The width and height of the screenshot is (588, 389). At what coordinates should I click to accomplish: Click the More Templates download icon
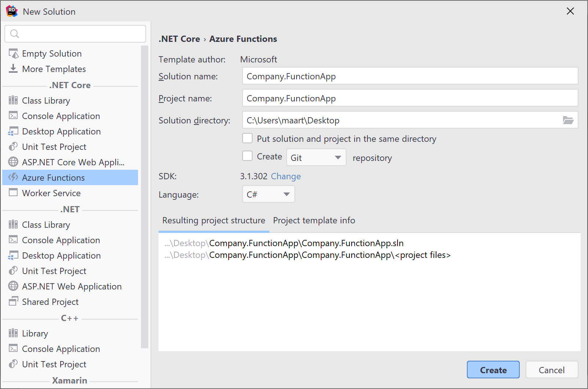pos(13,69)
